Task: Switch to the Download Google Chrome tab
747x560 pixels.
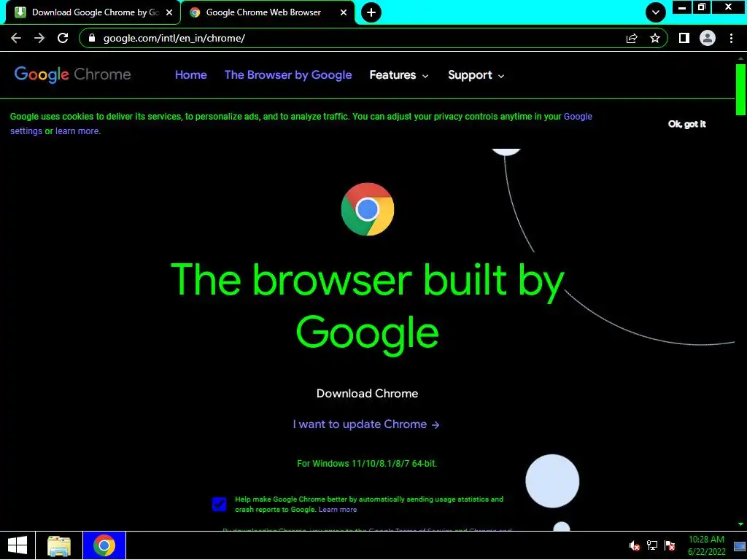Action: tap(93, 12)
